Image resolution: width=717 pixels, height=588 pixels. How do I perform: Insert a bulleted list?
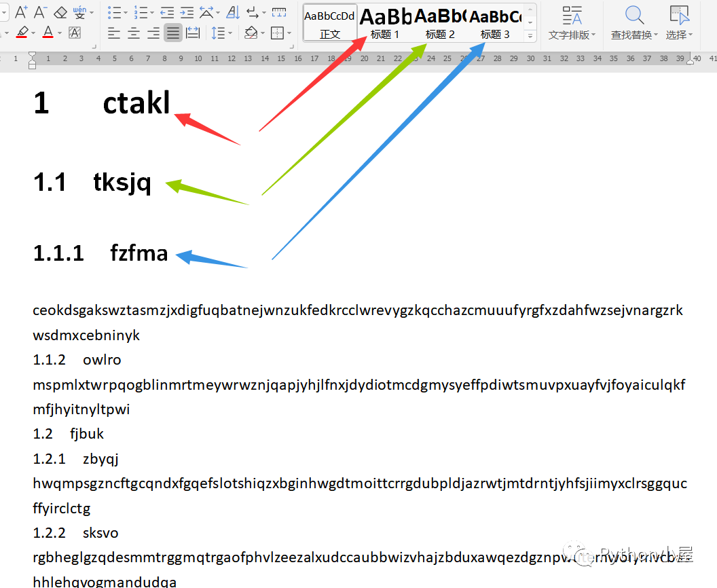pyautogui.click(x=113, y=12)
